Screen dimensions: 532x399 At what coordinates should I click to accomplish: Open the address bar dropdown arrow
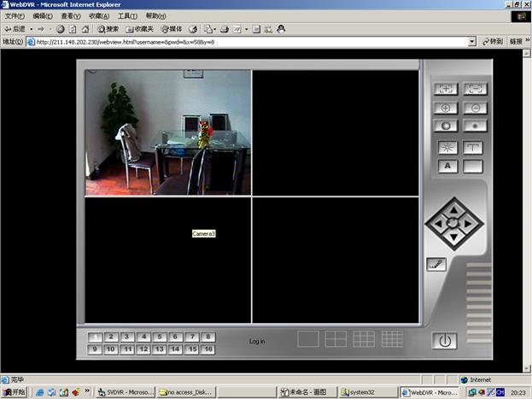tap(471, 41)
